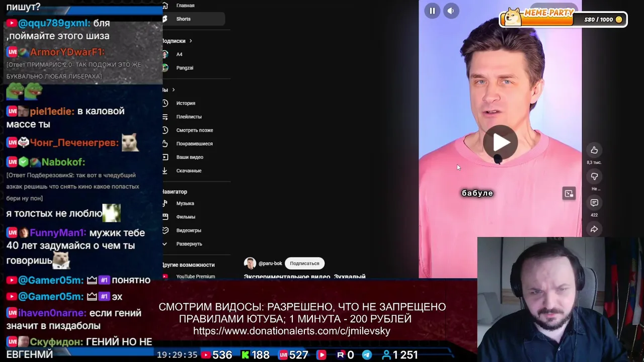
Task: Expand the Подписки section chevron
Action: [x=191, y=41]
